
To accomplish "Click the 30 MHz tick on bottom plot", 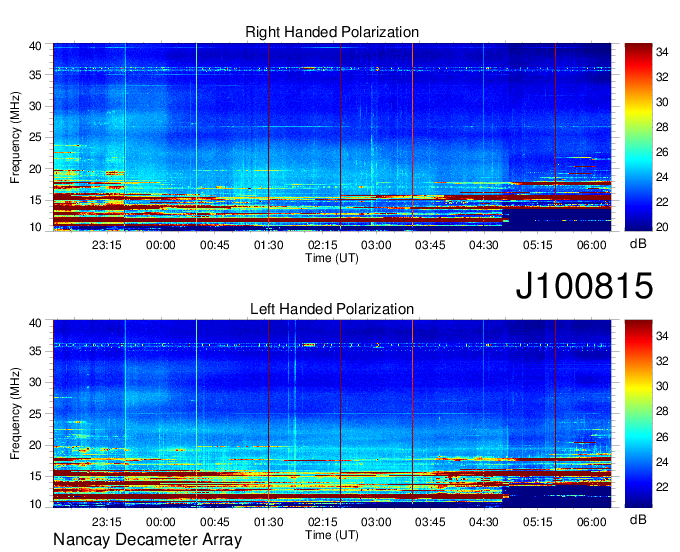I will (x=35, y=382).
